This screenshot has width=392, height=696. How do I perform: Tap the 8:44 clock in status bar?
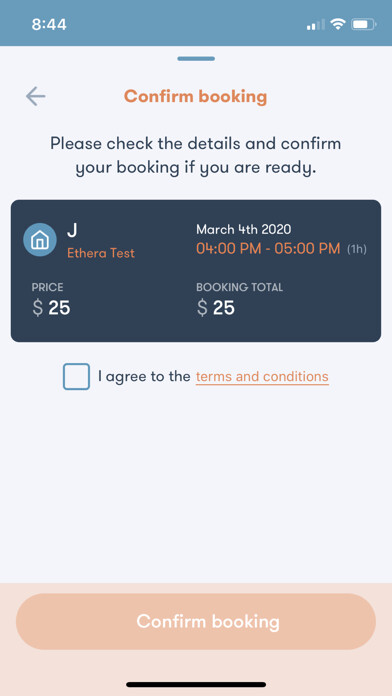(49, 24)
